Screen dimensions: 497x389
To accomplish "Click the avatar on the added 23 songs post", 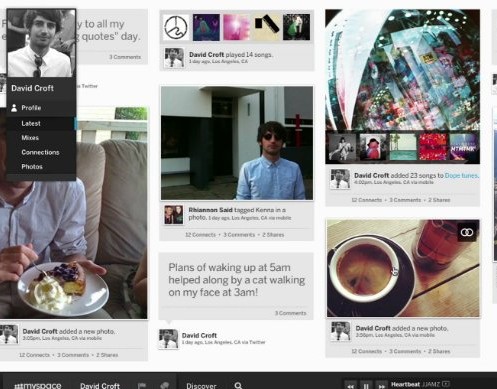I will point(340,179).
